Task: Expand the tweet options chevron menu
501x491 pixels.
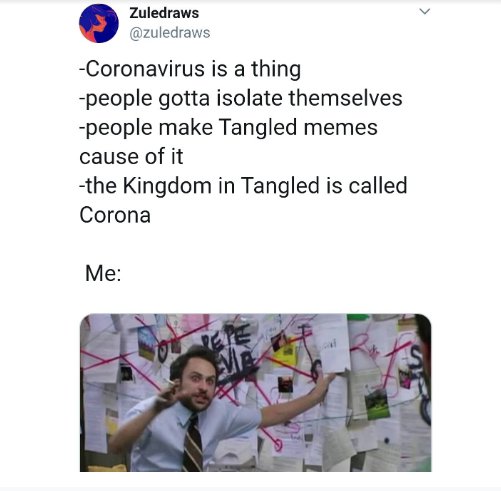Action: point(425,12)
